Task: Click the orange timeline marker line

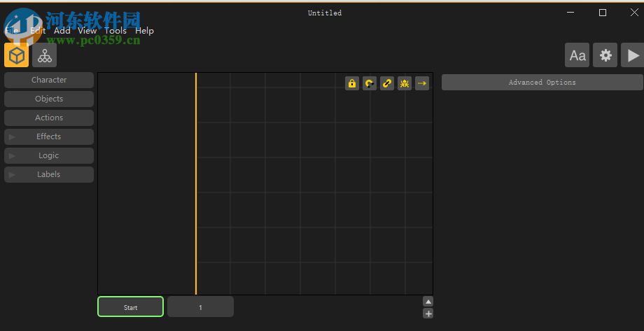Action: 196,183
